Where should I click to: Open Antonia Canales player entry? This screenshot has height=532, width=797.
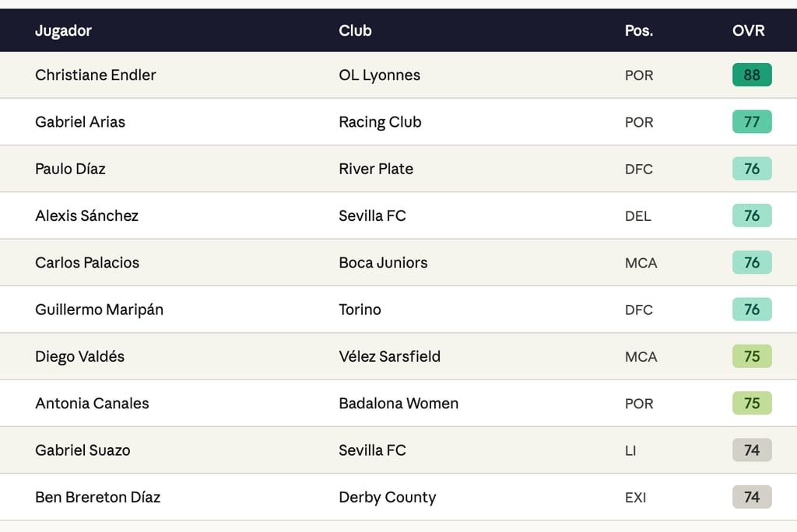click(x=92, y=403)
